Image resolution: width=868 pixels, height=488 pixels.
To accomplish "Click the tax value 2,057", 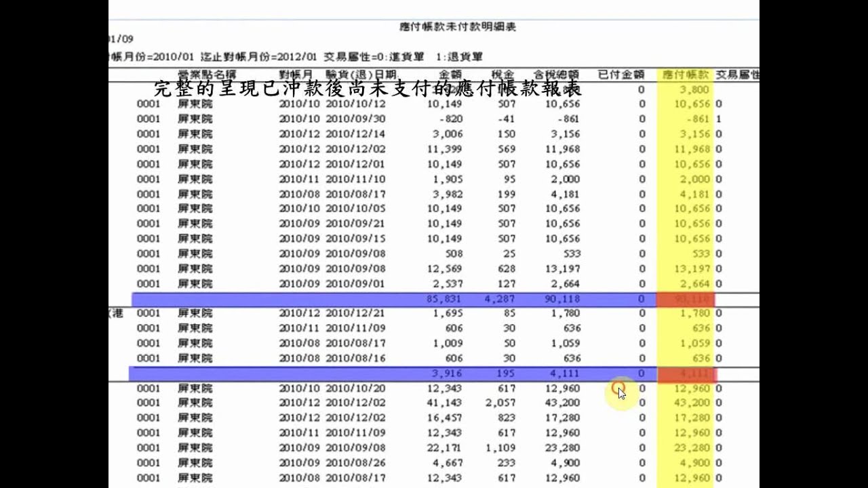I will [x=500, y=403].
